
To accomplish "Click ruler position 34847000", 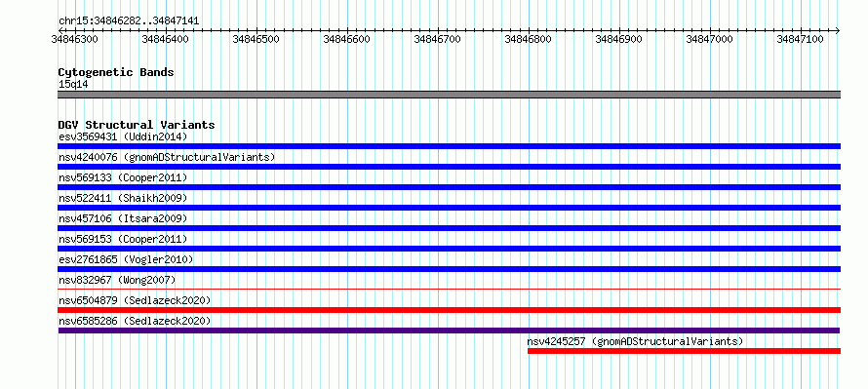I will coord(710,39).
